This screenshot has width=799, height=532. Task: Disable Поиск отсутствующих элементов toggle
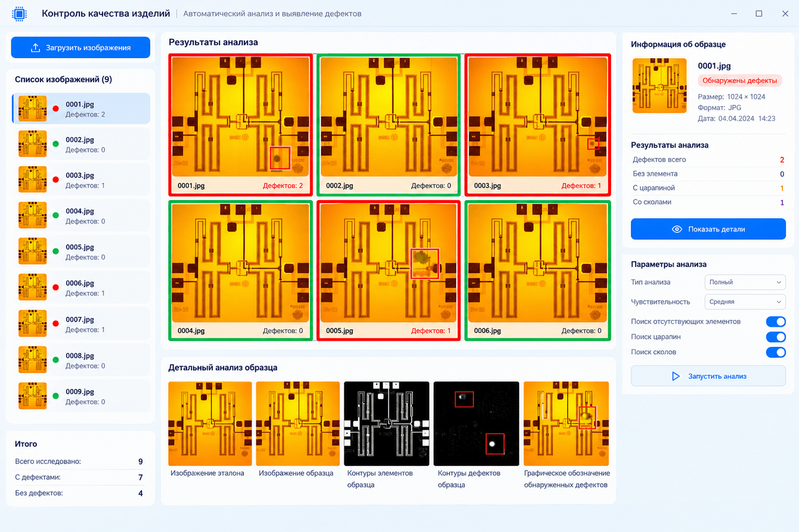tap(776, 322)
